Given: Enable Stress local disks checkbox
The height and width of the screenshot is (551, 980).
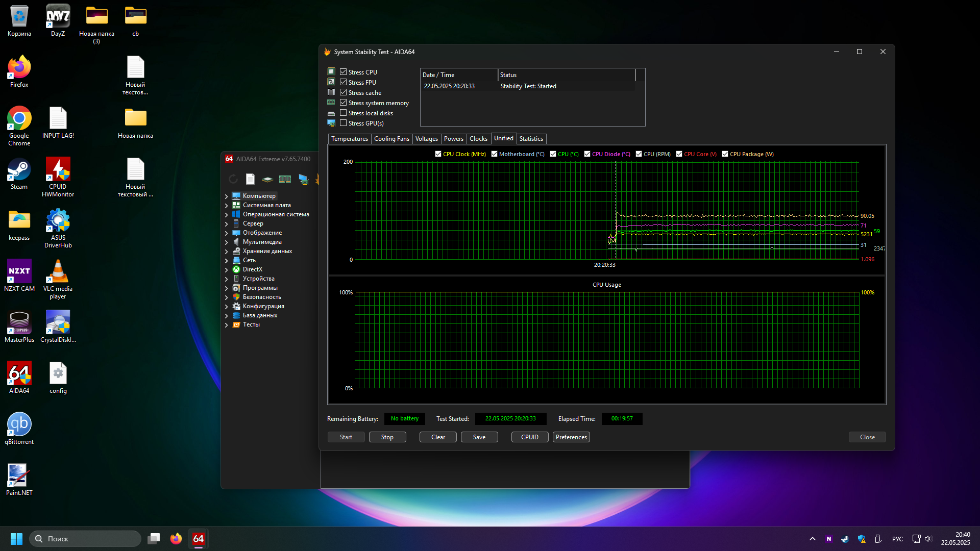Looking at the screenshot, I should tap(344, 113).
